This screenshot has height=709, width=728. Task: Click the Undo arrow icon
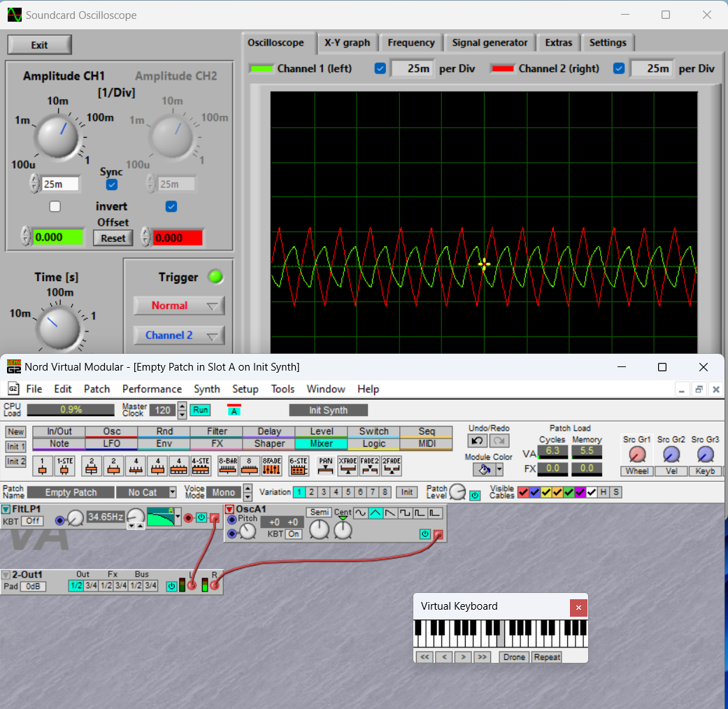(477, 441)
